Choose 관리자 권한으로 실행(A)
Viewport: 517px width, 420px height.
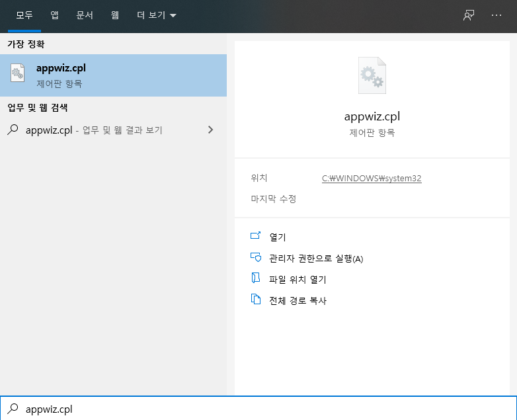click(x=316, y=259)
